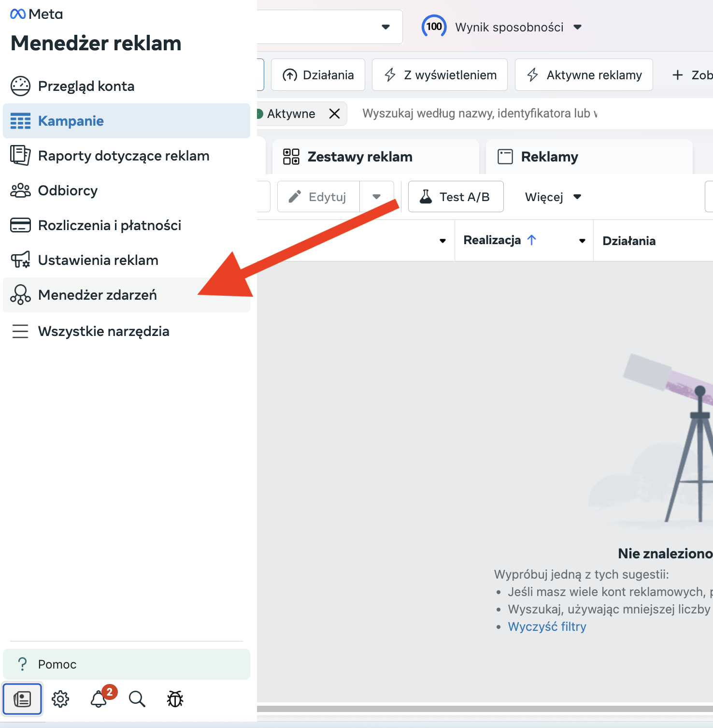Image resolution: width=713 pixels, height=728 pixels.
Task: Click the Działania column header
Action: pyautogui.click(x=629, y=241)
